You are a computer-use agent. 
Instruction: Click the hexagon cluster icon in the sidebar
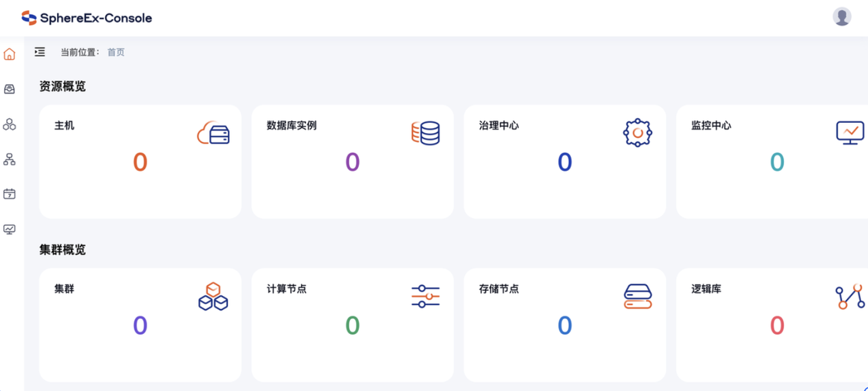click(9, 124)
